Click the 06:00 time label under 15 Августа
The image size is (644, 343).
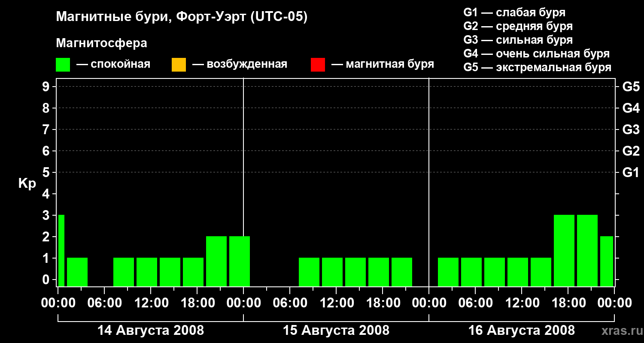290,303
